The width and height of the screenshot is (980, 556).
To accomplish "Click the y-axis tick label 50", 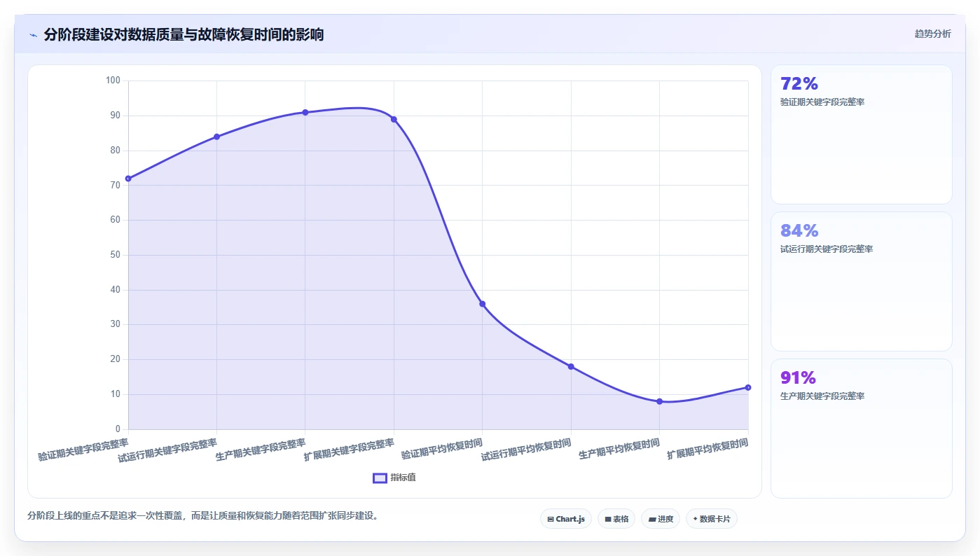I will click(x=115, y=255).
